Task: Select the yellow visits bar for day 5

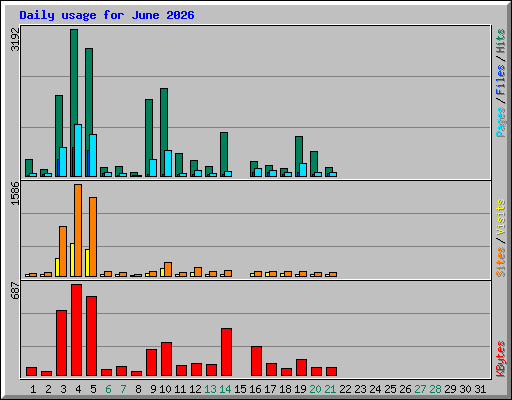Action: point(87,263)
